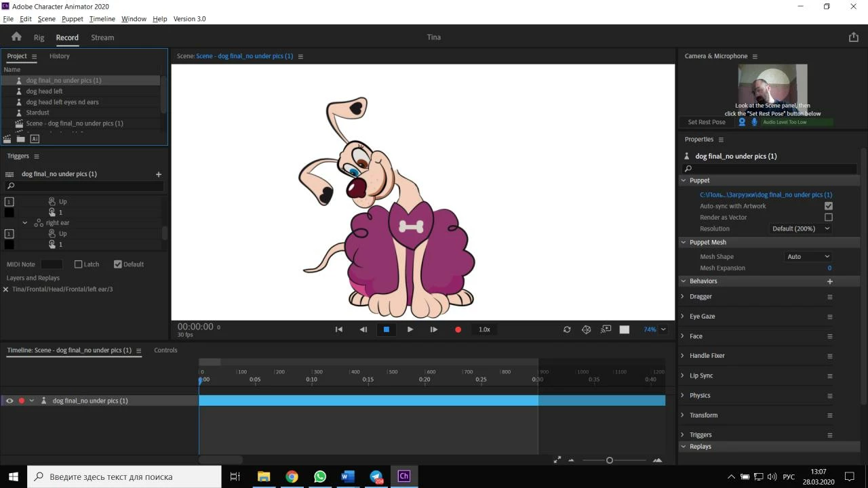Go to the Home screen icon
The image size is (868, 488).
click(x=16, y=37)
